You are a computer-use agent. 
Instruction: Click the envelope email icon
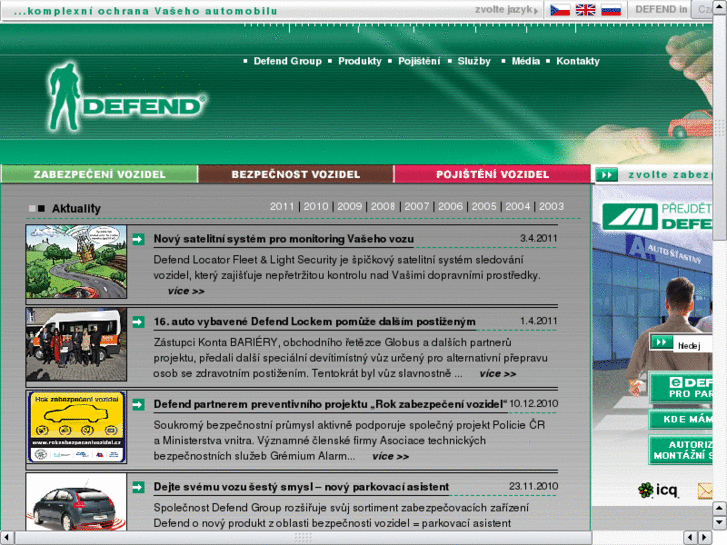tap(705, 490)
